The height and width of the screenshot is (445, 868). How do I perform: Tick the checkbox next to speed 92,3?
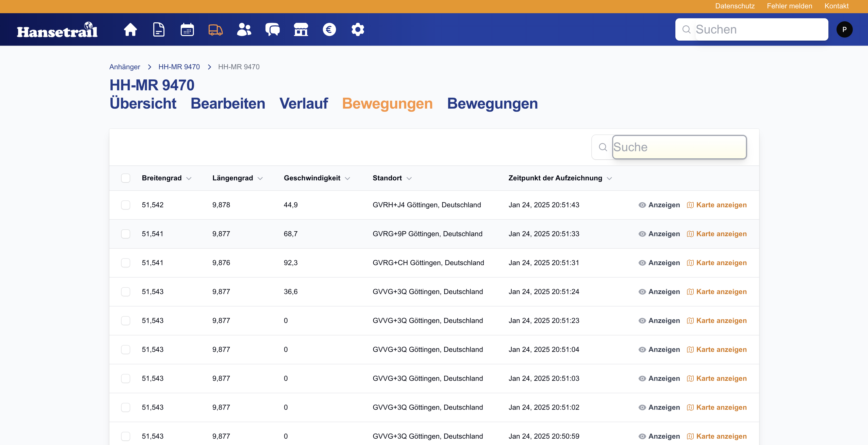(126, 263)
